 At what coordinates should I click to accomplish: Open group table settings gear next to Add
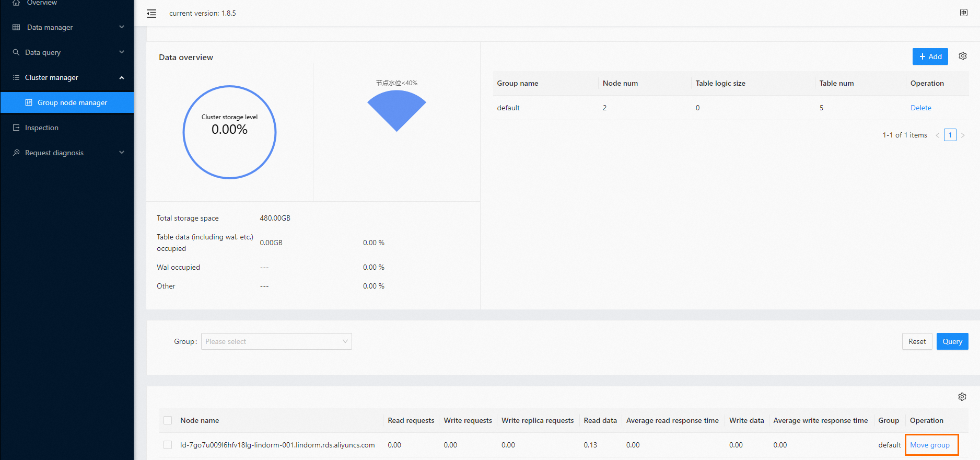(x=963, y=56)
